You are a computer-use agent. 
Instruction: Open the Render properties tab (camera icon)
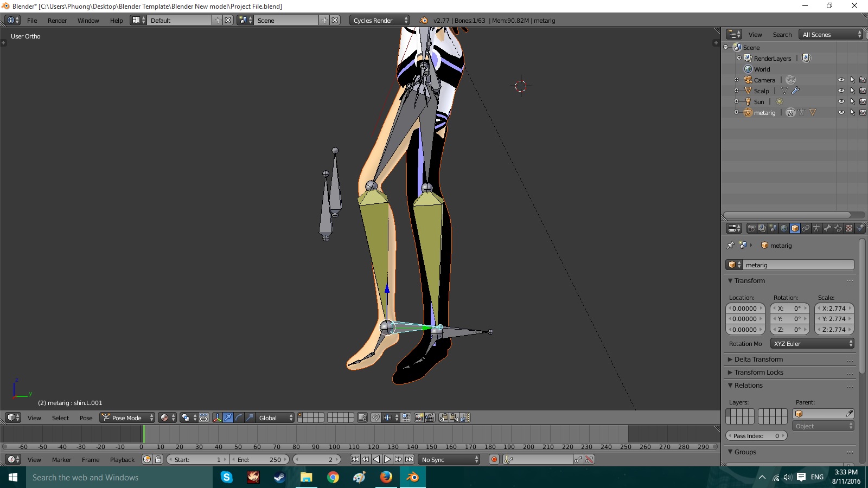tap(752, 228)
